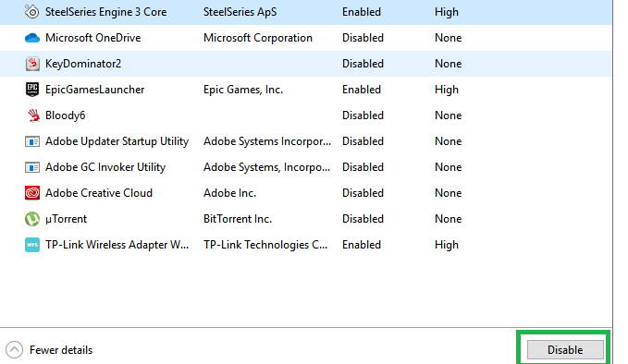This screenshot has width=628, height=364.
Task: Click Disabled status of Adobe Creative Cloud
Action: (x=363, y=193)
